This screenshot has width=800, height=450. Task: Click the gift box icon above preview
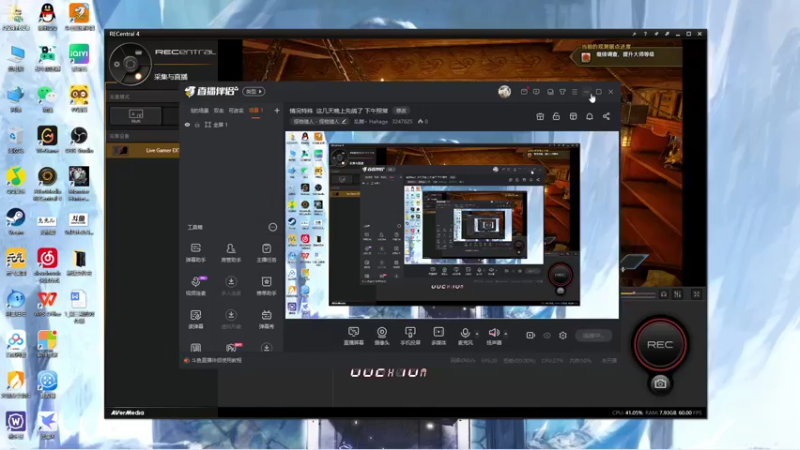click(540, 116)
